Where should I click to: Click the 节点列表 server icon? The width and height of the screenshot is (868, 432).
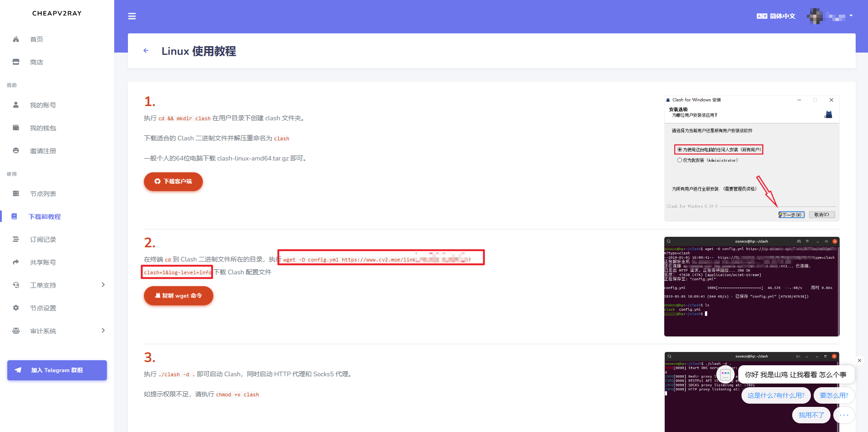coord(16,194)
